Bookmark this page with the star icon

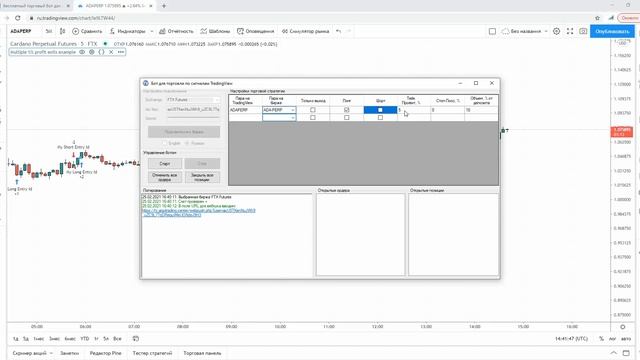coord(598,18)
